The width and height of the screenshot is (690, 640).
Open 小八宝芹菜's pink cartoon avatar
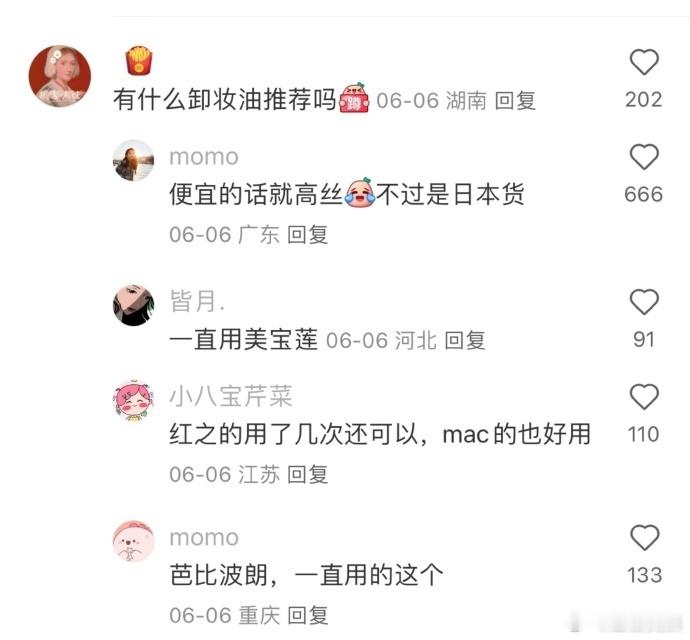[133, 400]
